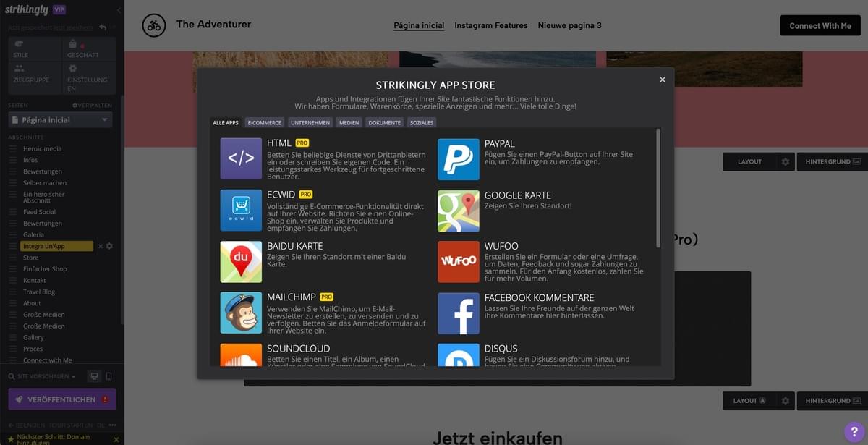Open Stile panel in sidebar
The width and height of the screenshot is (868, 445).
click(35, 48)
